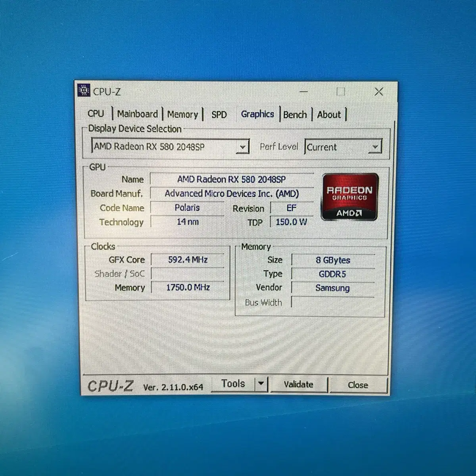Click the empty Bus Width field
This screenshot has width=476, height=476.
pos(333,302)
